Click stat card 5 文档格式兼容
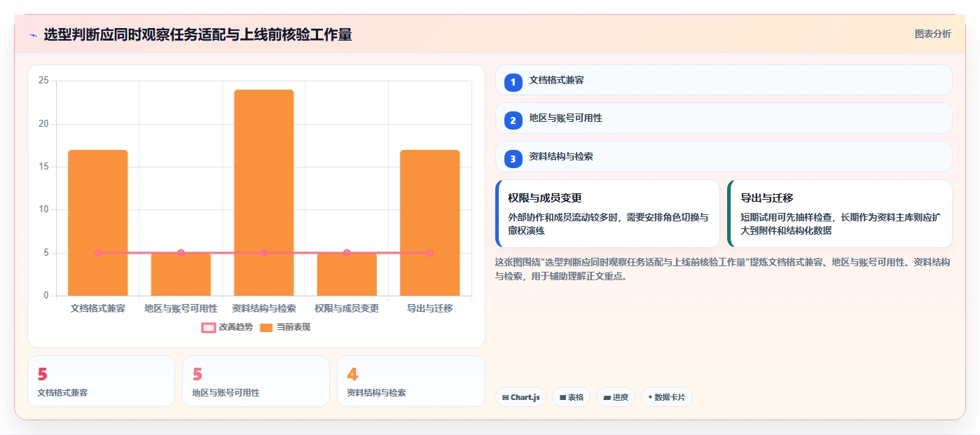The image size is (980, 435). click(x=101, y=381)
